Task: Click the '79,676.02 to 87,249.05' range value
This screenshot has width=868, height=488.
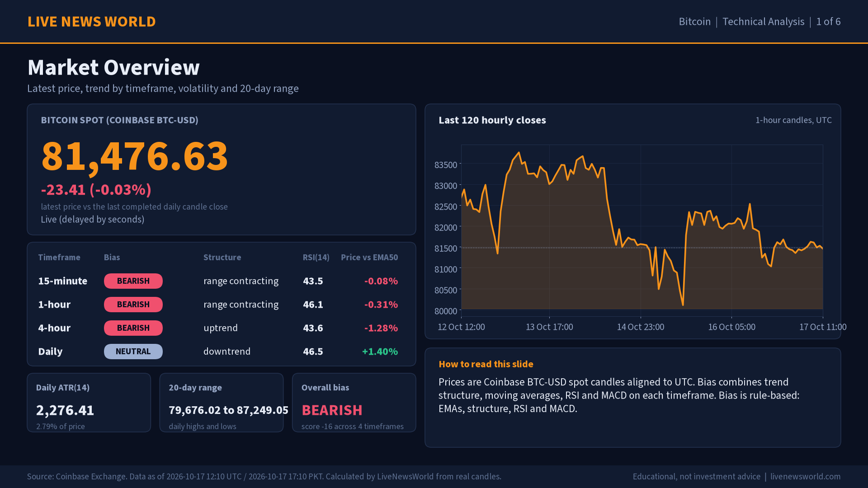Action: pyautogui.click(x=229, y=410)
